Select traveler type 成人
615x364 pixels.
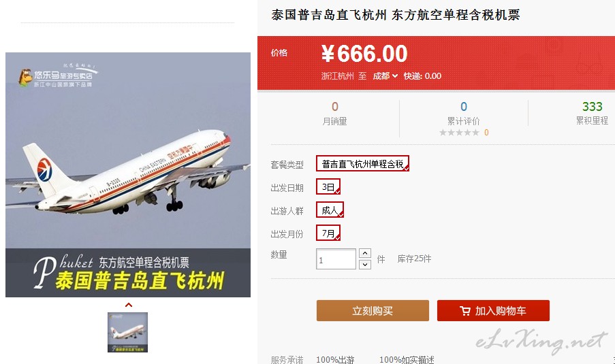(330, 210)
